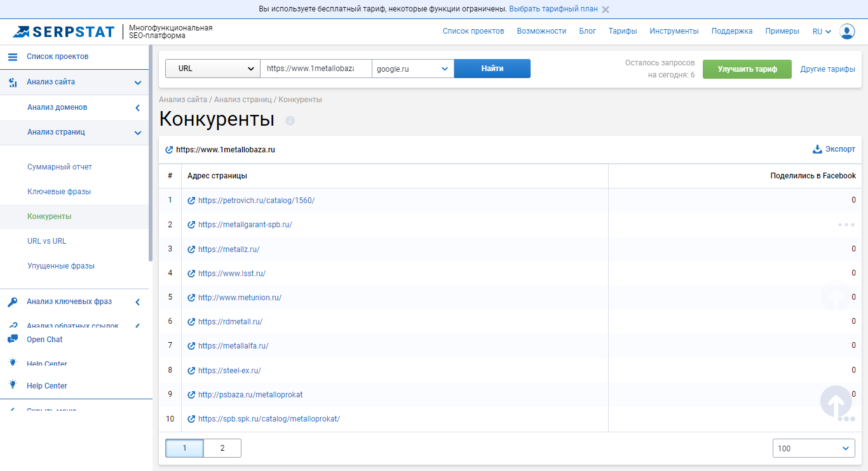This screenshot has width=868, height=471.
Task: Click Open Chat in sidebar
Action: pyautogui.click(x=44, y=340)
